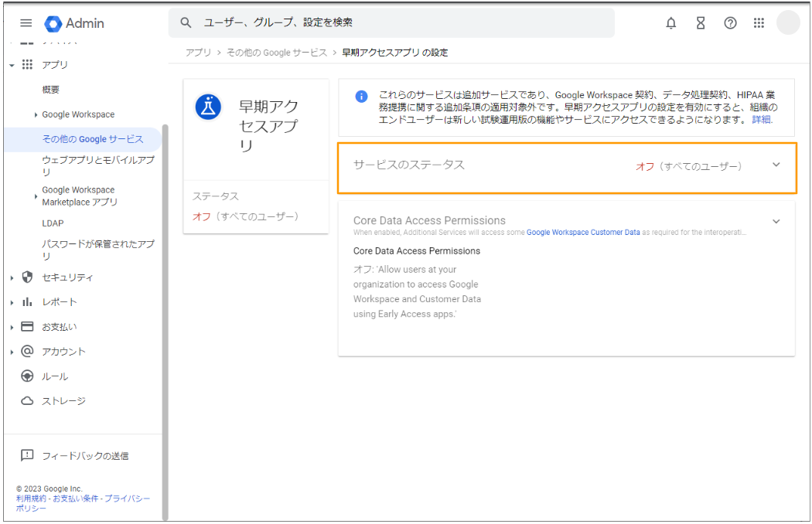Open the notifications bell

670,22
